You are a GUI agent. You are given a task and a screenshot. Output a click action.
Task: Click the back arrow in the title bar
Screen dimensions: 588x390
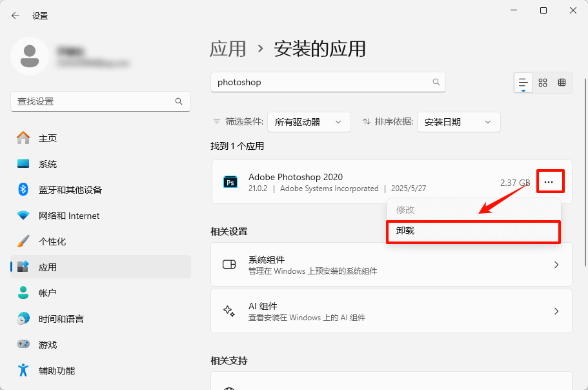coord(15,15)
